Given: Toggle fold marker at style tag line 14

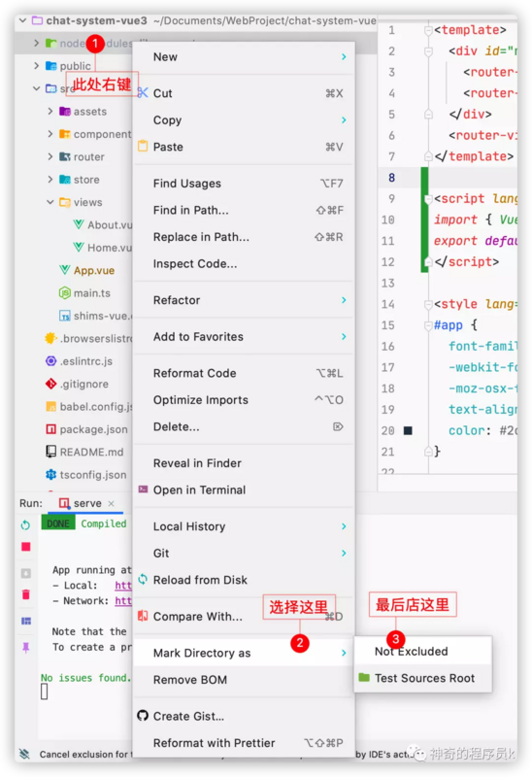Looking at the screenshot, I should (x=428, y=304).
